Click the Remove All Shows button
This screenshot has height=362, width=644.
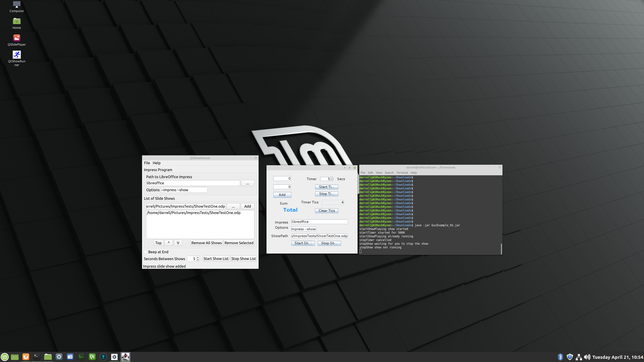(206, 243)
